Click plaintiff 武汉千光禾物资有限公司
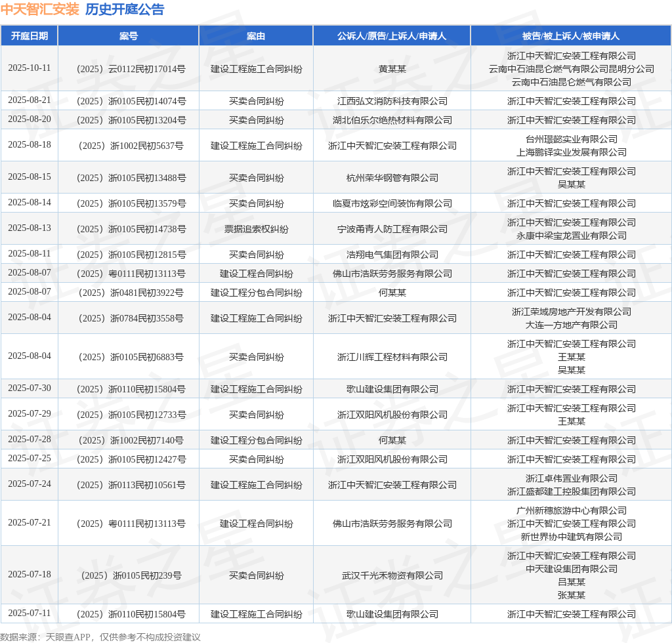Viewport: 672px width, 643px height. tap(392, 575)
